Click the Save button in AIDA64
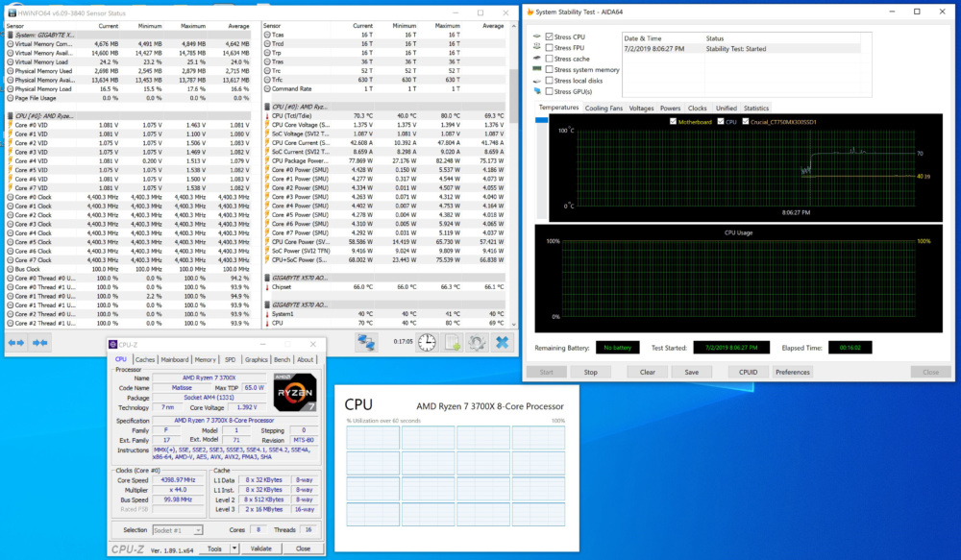The height and width of the screenshot is (560, 961). (x=691, y=372)
